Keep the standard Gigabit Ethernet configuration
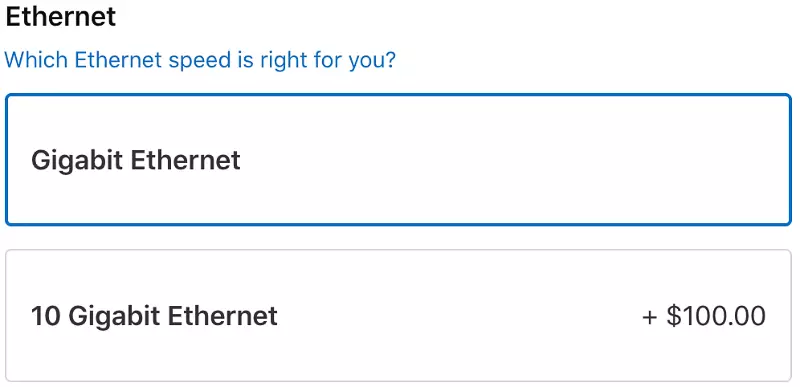 click(x=398, y=159)
